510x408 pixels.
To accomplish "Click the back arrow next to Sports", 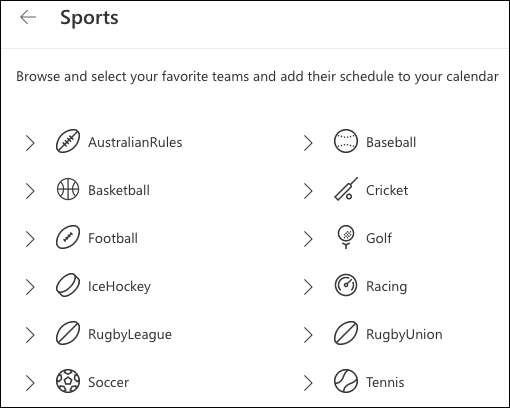I will coord(28,17).
